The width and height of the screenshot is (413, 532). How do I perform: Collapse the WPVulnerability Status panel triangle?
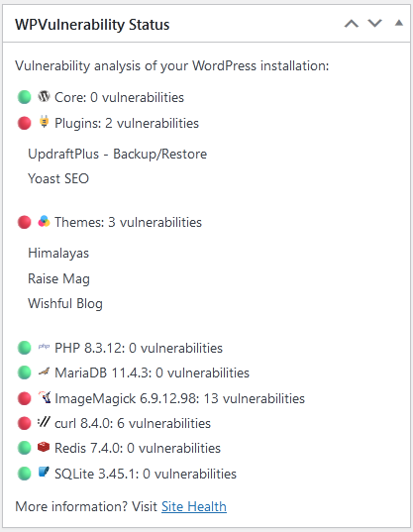[x=399, y=23]
